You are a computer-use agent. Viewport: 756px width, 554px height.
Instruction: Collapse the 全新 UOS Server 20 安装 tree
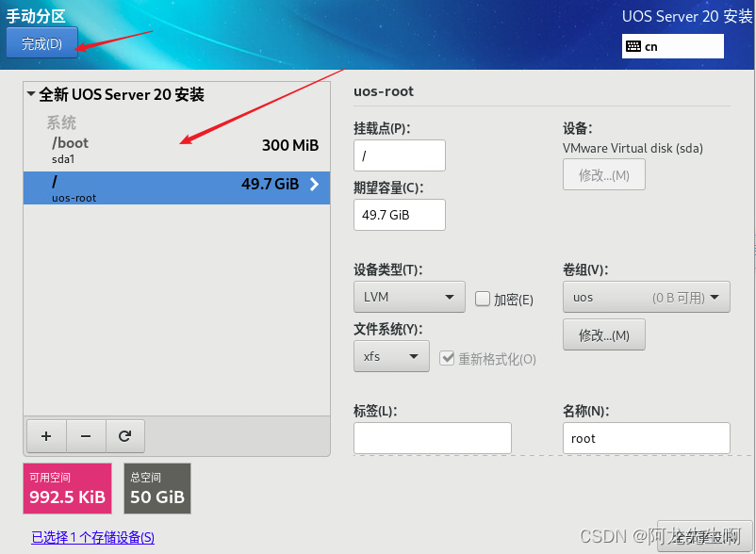coord(32,94)
